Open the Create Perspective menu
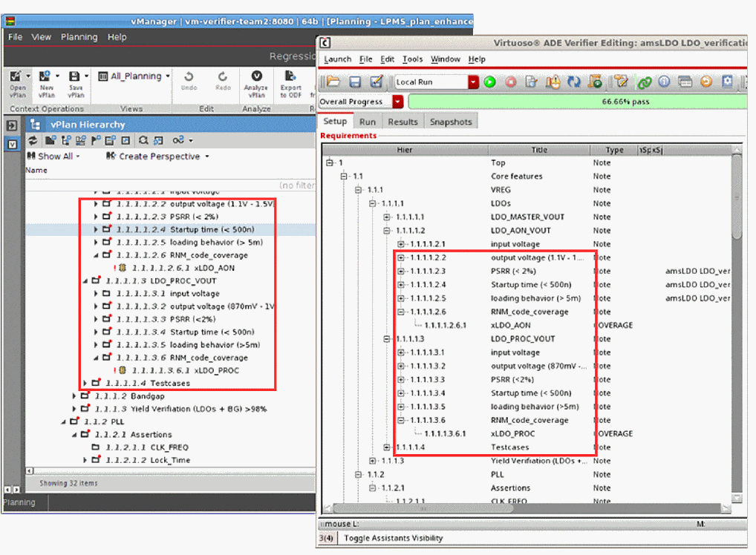This screenshot has width=756, height=555. [x=157, y=157]
